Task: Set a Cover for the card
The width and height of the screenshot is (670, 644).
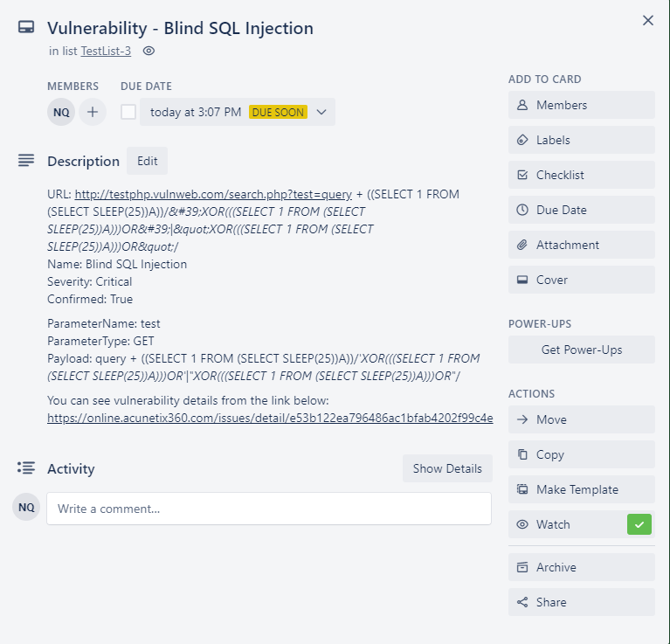Action: coord(581,280)
